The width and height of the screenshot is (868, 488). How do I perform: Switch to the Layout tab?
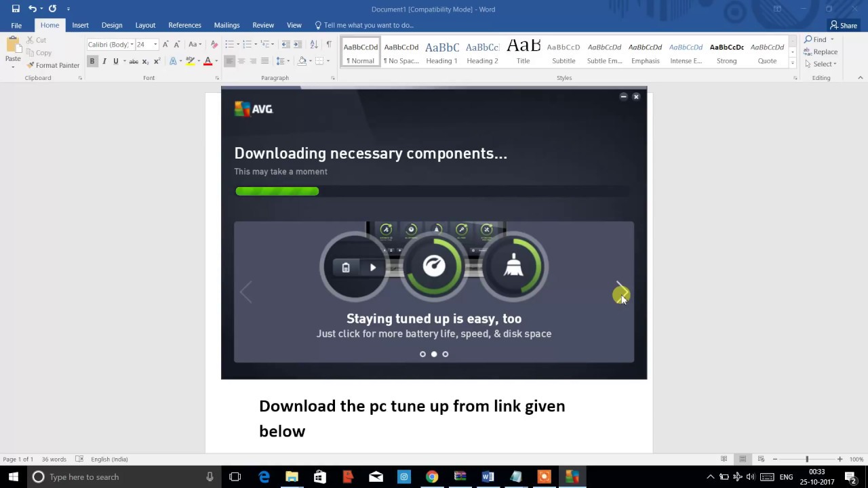[x=145, y=25]
